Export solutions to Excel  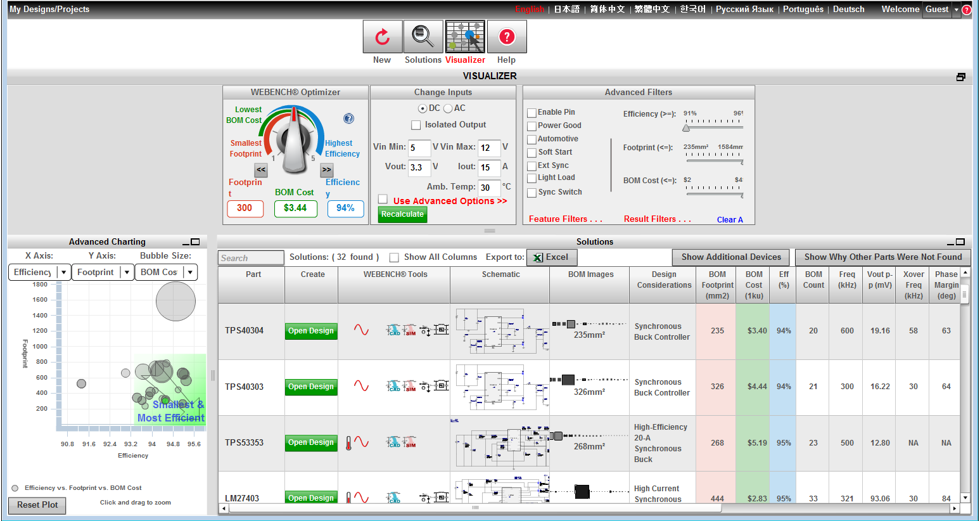tap(552, 257)
